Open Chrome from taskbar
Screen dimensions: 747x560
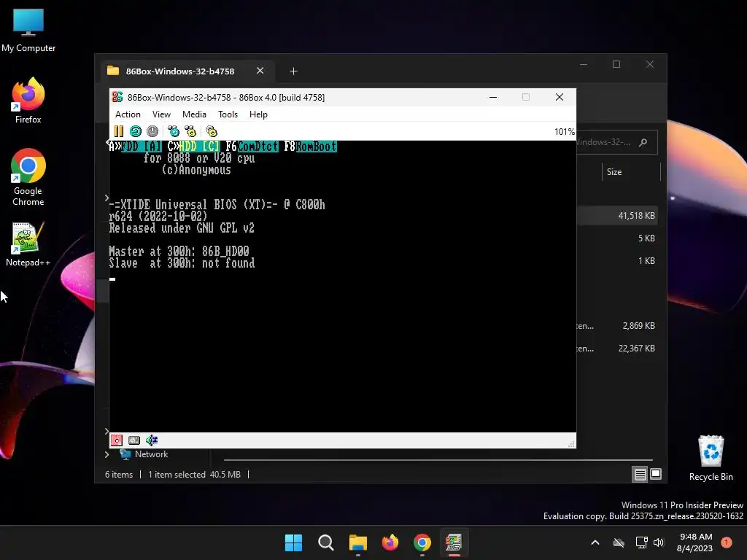pos(422,542)
